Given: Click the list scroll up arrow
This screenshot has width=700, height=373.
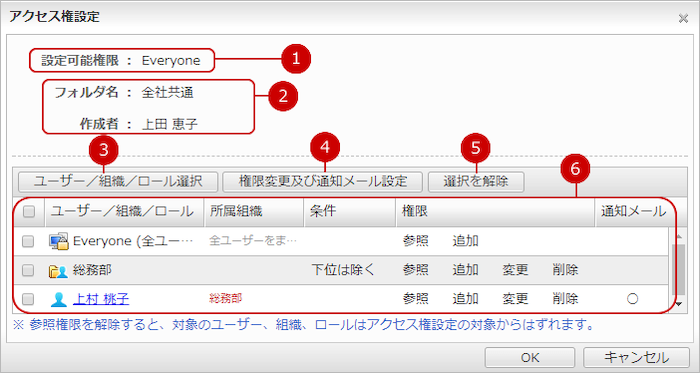Looking at the screenshot, I should click(x=679, y=236).
